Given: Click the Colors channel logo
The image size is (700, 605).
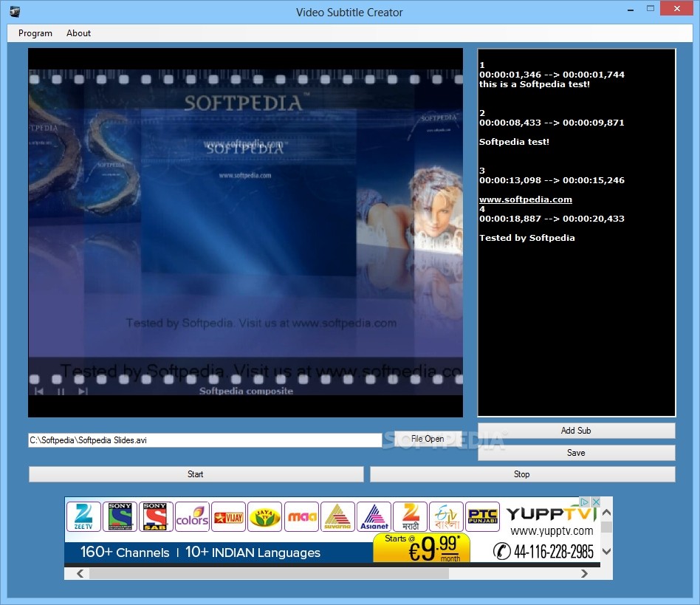Looking at the screenshot, I should (192, 516).
